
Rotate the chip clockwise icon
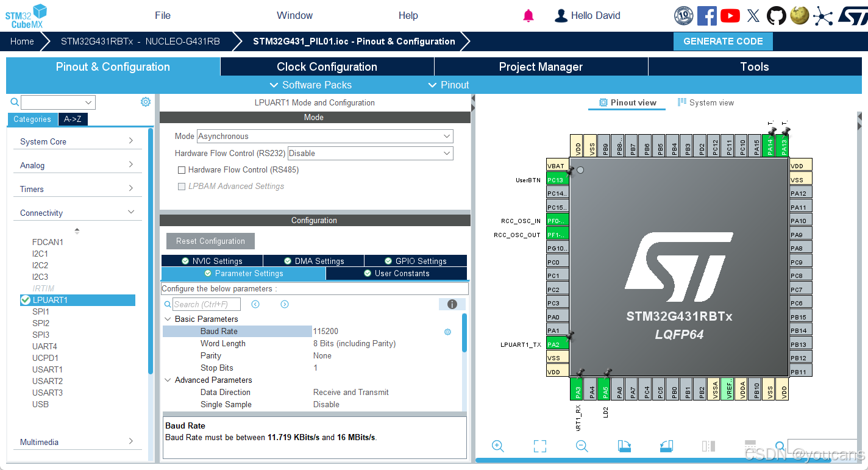(624, 446)
